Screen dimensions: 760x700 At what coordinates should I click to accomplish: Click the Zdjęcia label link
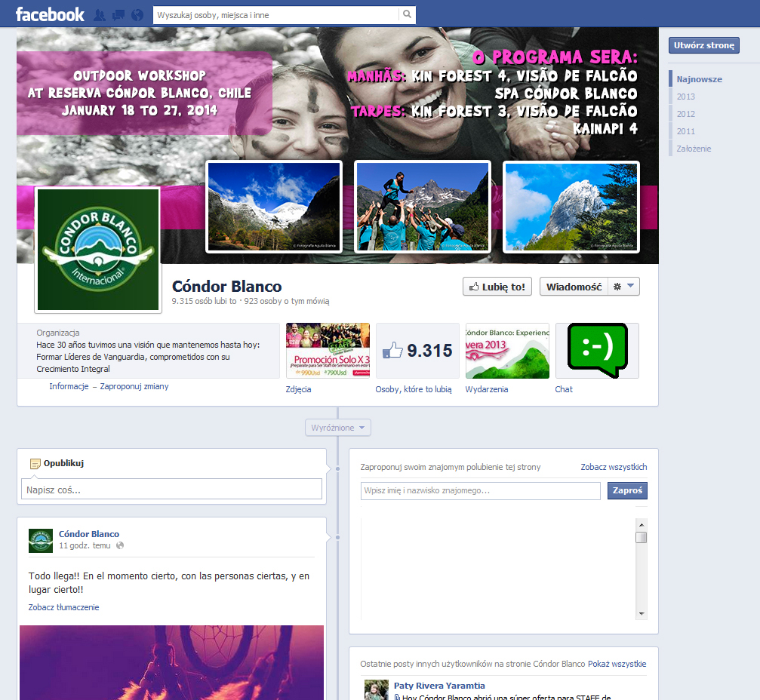tap(299, 389)
